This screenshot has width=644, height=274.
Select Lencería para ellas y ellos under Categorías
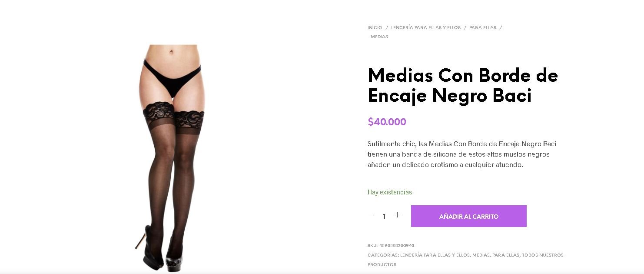[435, 255]
